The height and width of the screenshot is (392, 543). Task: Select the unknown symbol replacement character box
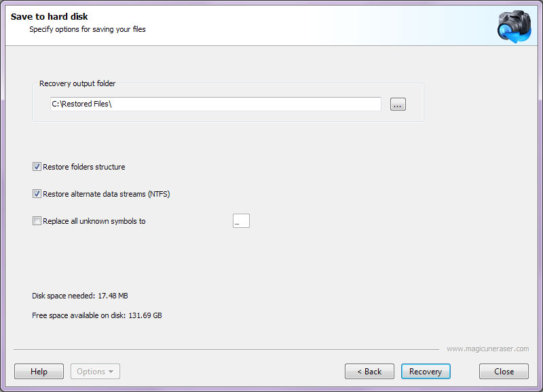tap(241, 220)
